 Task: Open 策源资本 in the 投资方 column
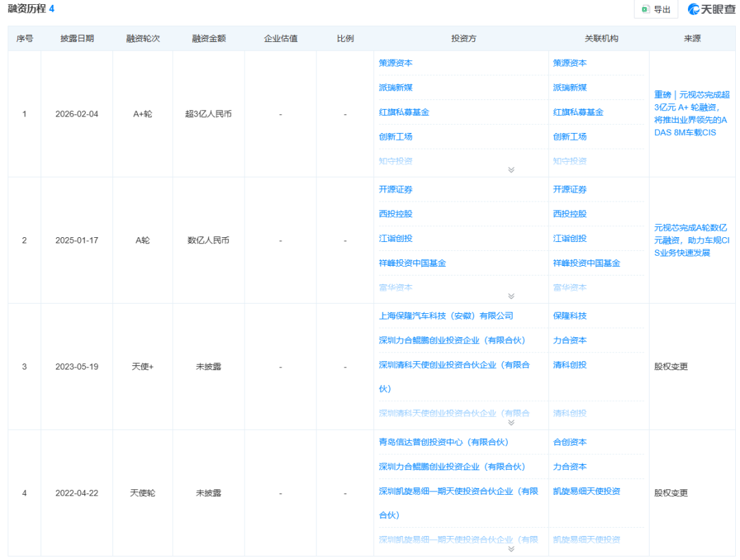pos(395,63)
